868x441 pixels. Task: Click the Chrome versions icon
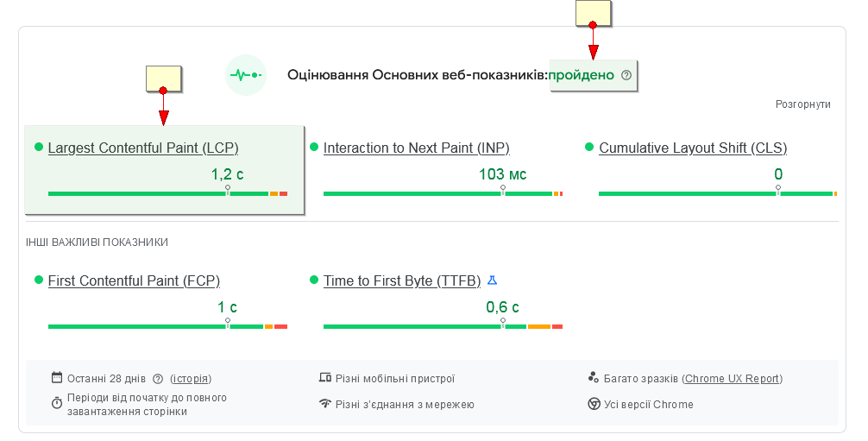tap(594, 404)
